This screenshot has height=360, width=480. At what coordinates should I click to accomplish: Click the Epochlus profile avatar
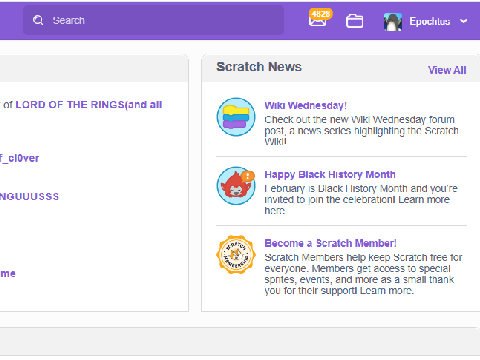[393, 22]
